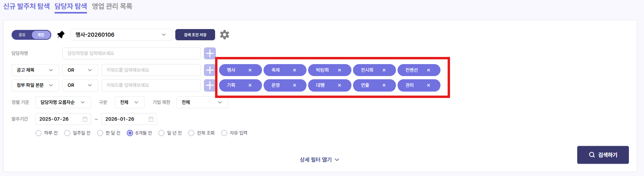The width and height of the screenshot is (644, 176).
Task: Remove the 기획 keyword tag
Action: 250,85
